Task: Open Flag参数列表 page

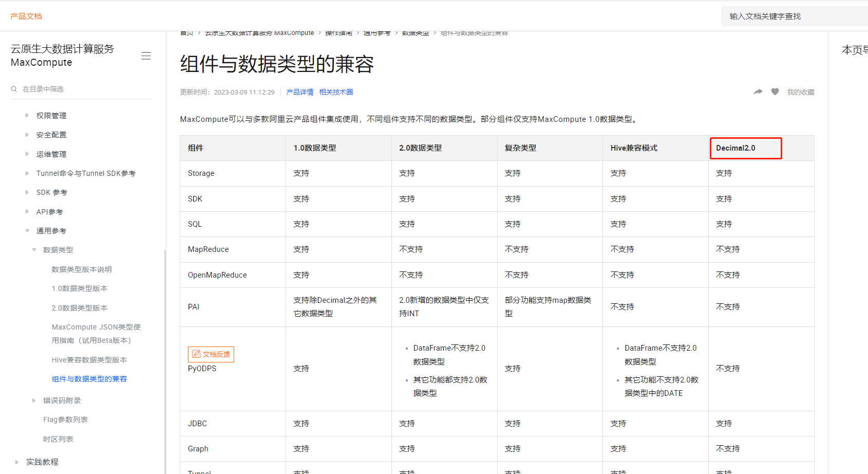Action: click(65, 420)
